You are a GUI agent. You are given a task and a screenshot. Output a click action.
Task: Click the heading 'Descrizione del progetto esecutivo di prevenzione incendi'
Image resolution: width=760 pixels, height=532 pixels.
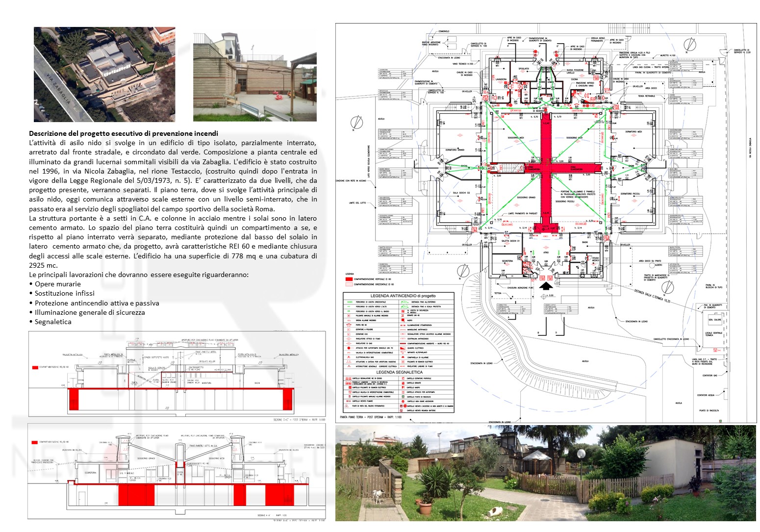tap(124, 133)
